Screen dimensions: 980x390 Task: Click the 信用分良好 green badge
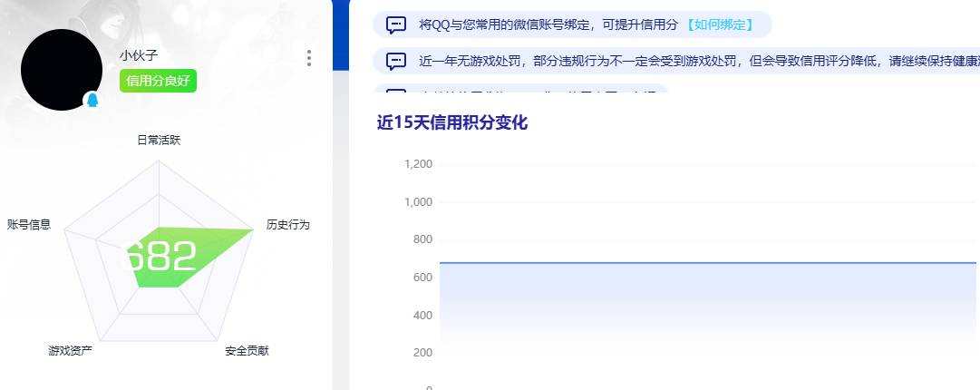(158, 81)
